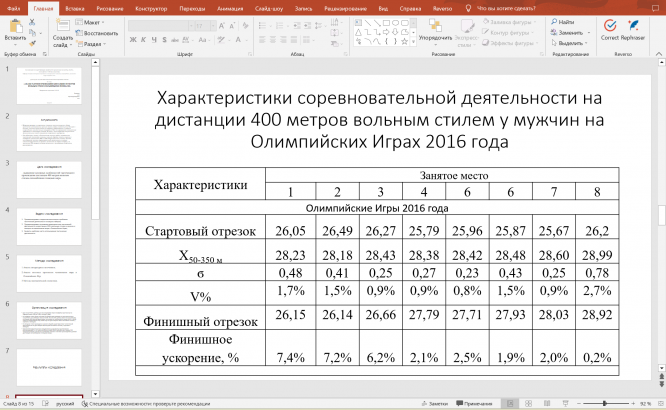Switch to Reading view icon
This screenshot has height=410, width=666.
pos(547,404)
